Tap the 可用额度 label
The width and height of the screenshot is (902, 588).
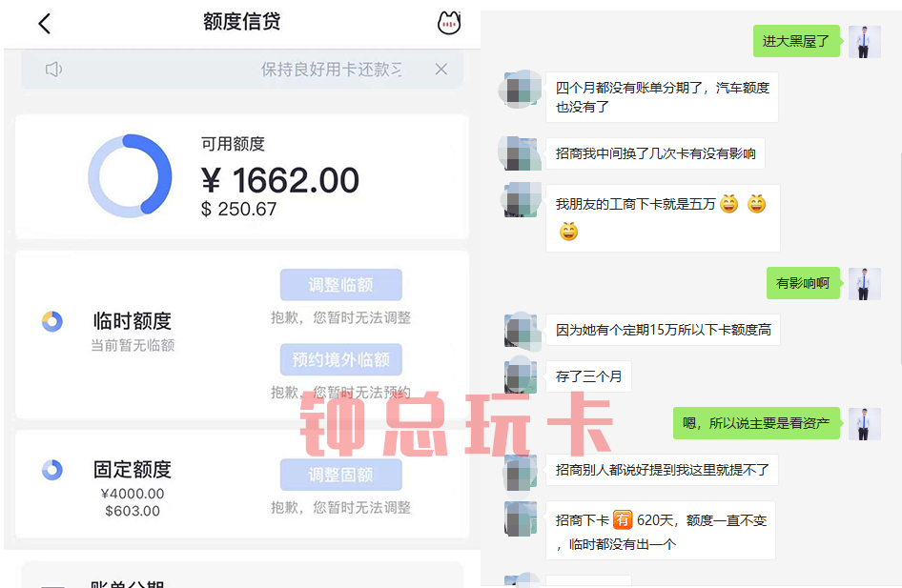tap(233, 144)
